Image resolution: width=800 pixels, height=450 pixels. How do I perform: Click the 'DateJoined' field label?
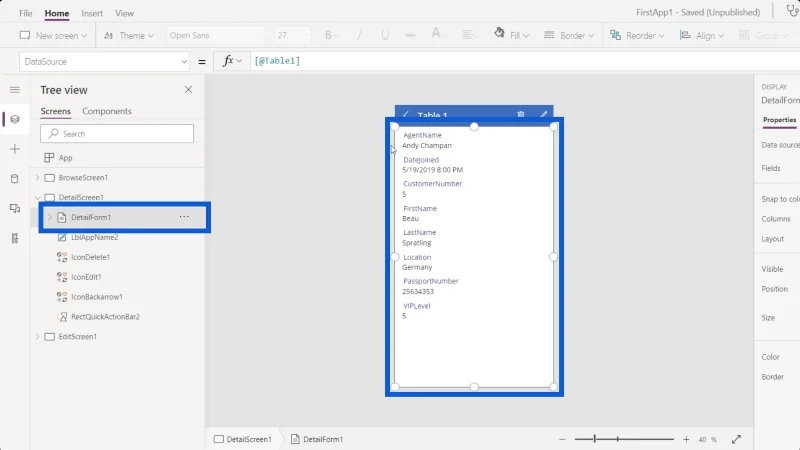coord(421,160)
